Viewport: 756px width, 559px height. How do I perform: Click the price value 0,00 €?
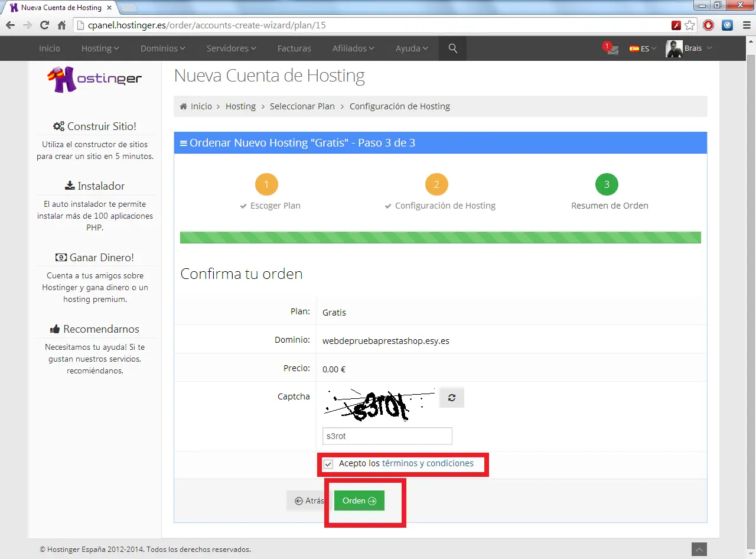pos(334,369)
